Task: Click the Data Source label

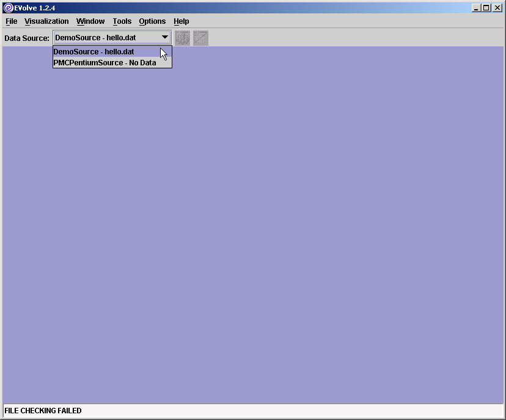Action: [27, 38]
